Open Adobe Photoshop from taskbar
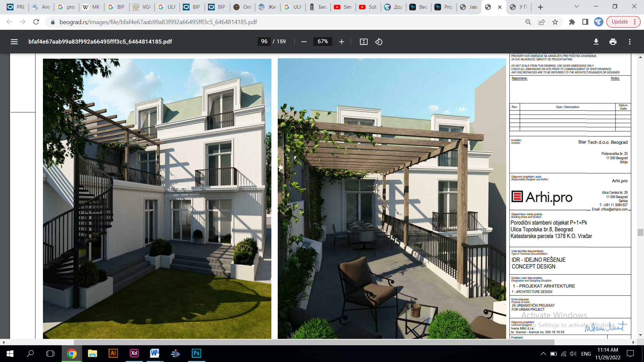Screen dimensions: 644x362 [x=196, y=353]
